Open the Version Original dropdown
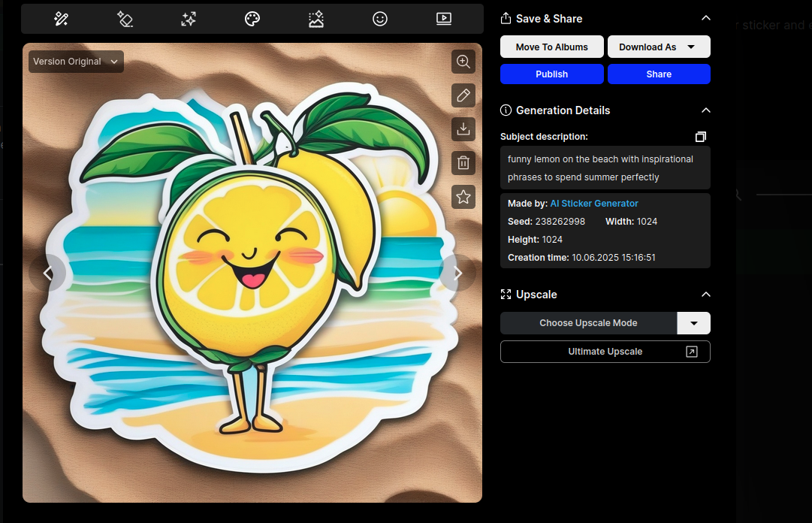 [75, 62]
